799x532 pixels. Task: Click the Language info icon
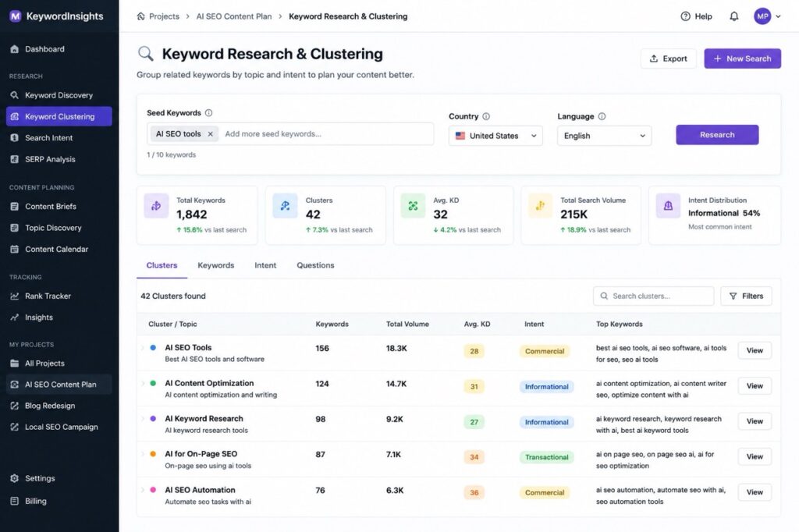602,116
